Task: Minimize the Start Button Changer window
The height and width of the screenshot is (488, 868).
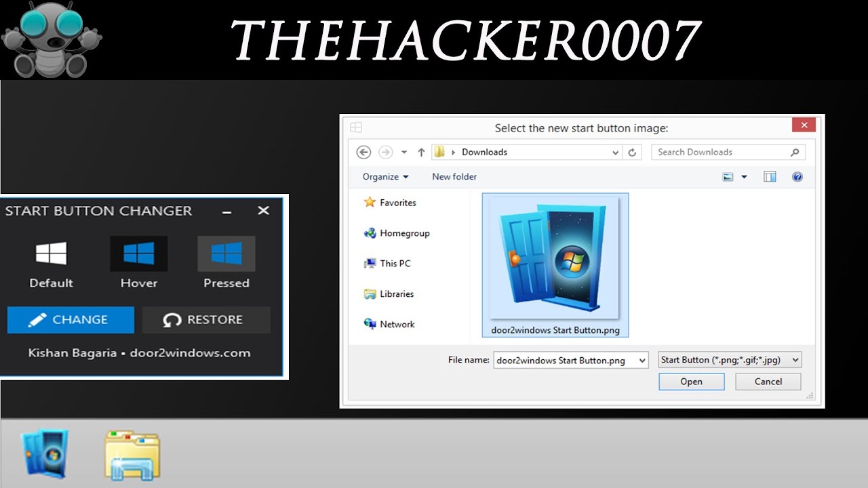Action: point(227,211)
